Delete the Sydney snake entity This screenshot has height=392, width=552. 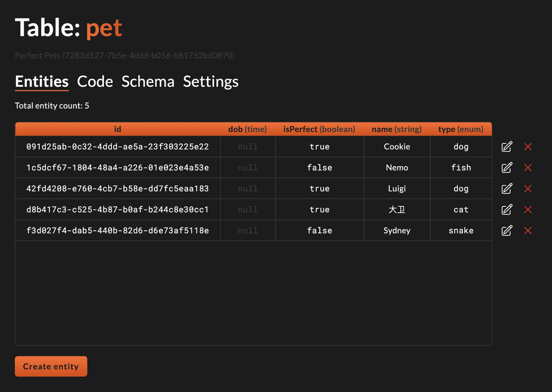pyautogui.click(x=528, y=231)
